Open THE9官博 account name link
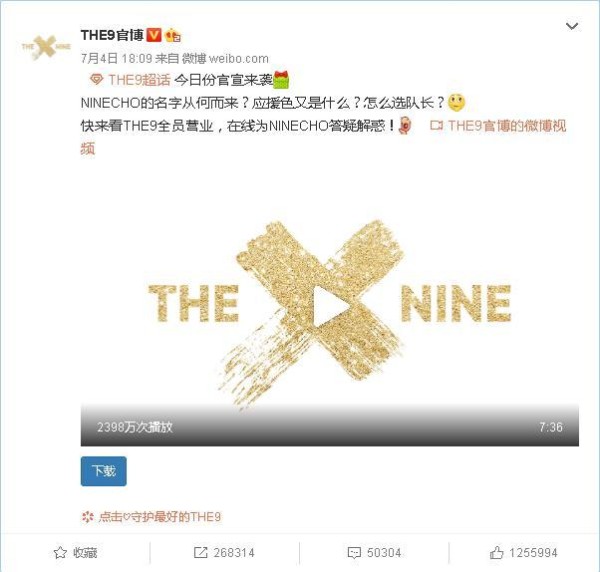Image resolution: width=600 pixels, height=572 pixels. [x=112, y=35]
